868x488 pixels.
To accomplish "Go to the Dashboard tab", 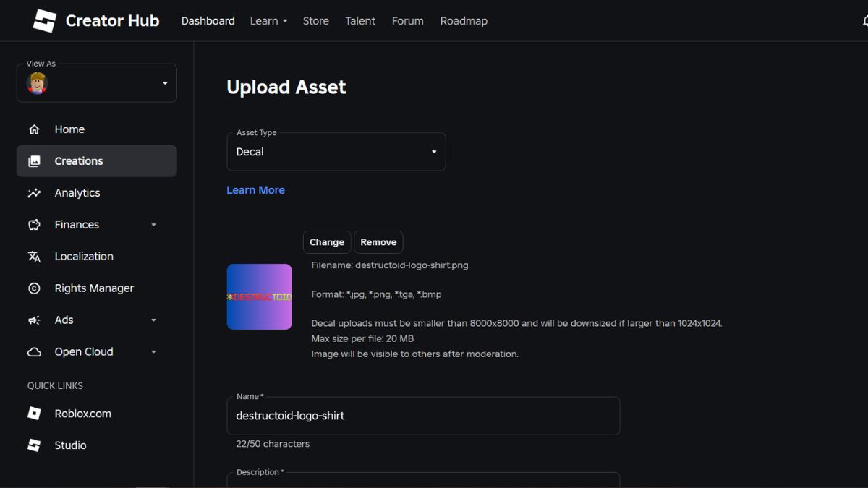I will point(208,21).
